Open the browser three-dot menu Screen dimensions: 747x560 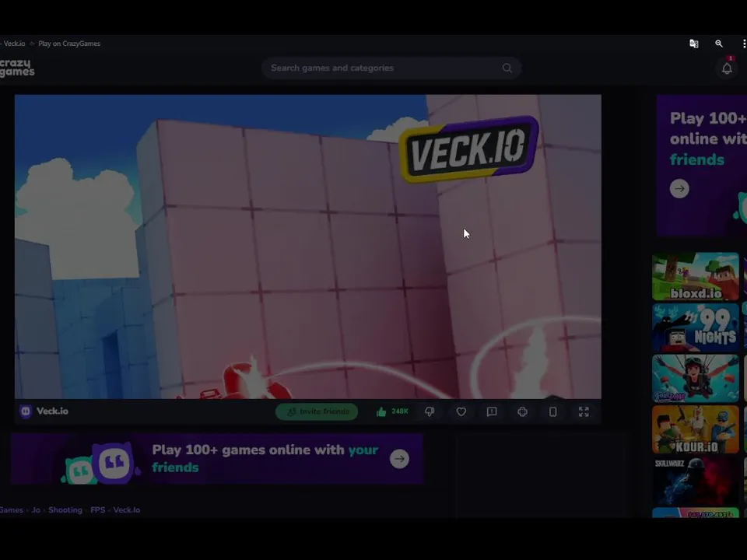[744, 44]
